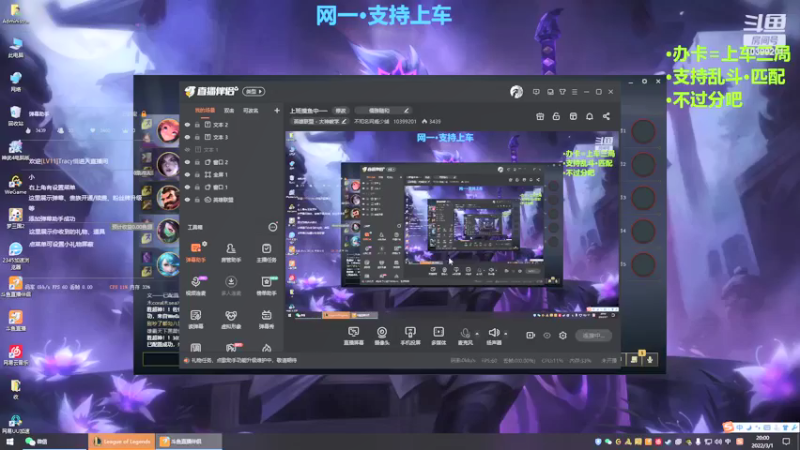Open the shirt skin icon in the title bar
The width and height of the screenshot is (800, 450).
(562, 92)
